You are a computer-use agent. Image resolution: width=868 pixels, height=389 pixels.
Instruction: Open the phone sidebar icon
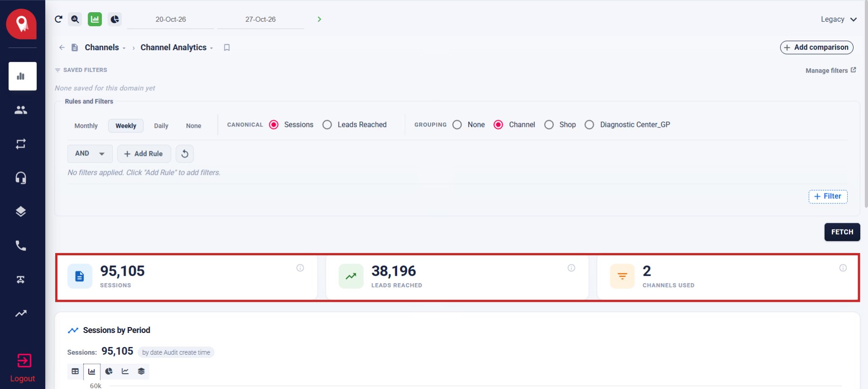pos(21,245)
